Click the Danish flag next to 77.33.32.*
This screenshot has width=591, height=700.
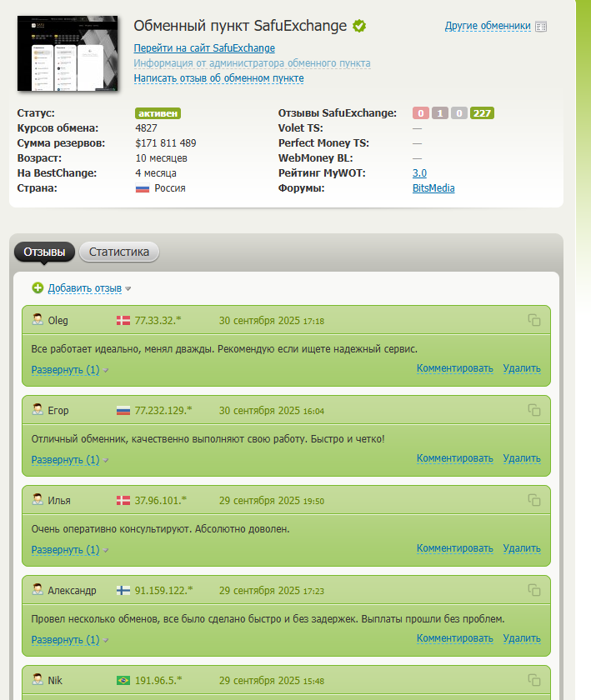pyautogui.click(x=123, y=321)
